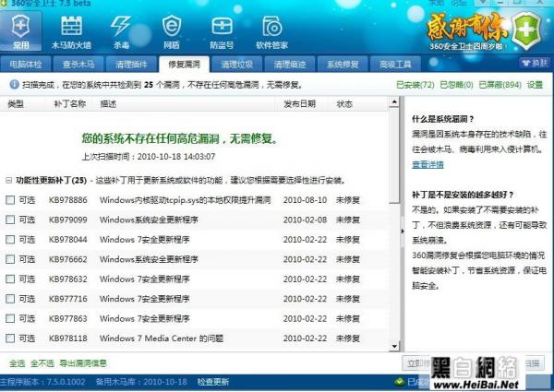This screenshot has width=554, height=392.
Task: Check the box for patch KB978886
Action: click(x=10, y=199)
